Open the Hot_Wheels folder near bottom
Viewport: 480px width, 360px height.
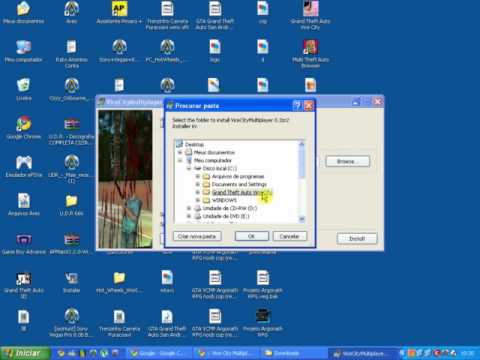119,282
